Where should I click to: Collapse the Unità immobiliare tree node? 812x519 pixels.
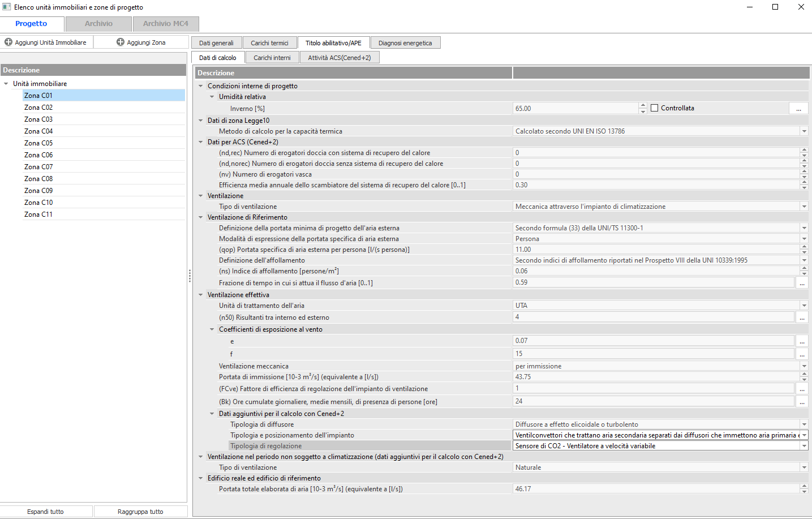pyautogui.click(x=6, y=84)
